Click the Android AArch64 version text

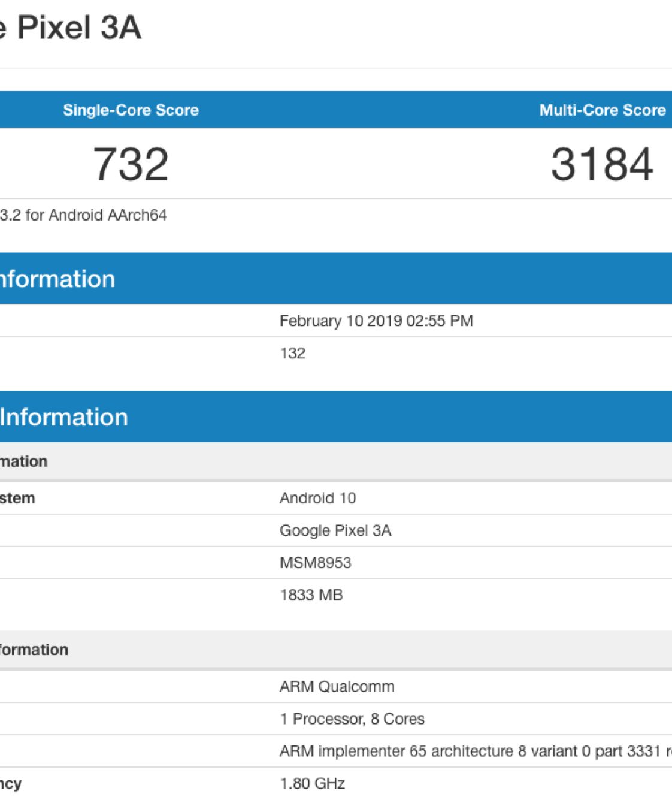click(84, 215)
